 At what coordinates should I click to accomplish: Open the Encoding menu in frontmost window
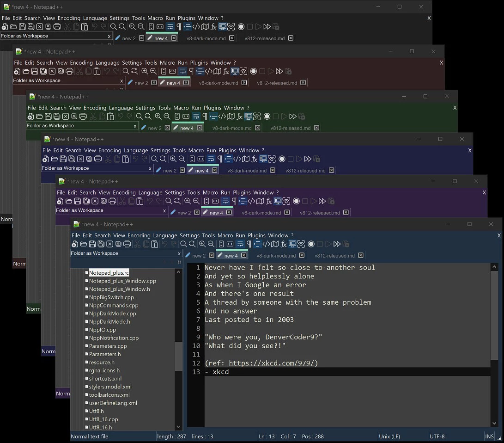point(139,235)
